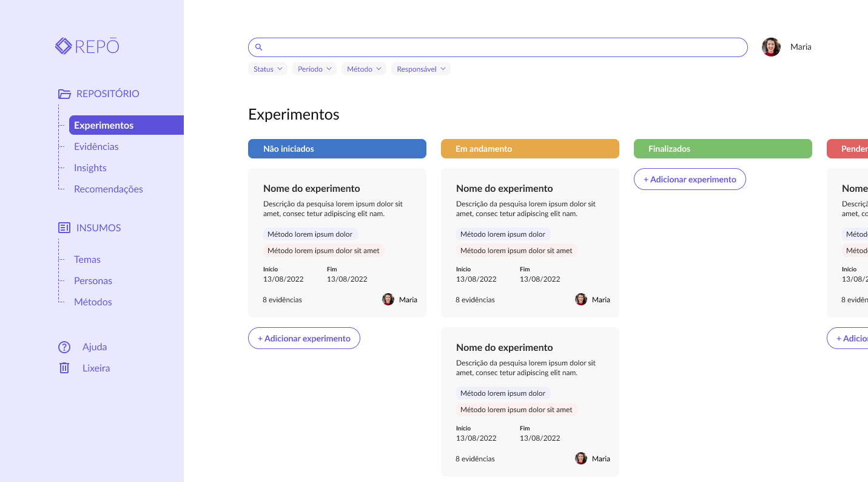The image size is (868, 482).
Task: Click Maria's avatar on Não iniciados card
Action: click(x=388, y=299)
